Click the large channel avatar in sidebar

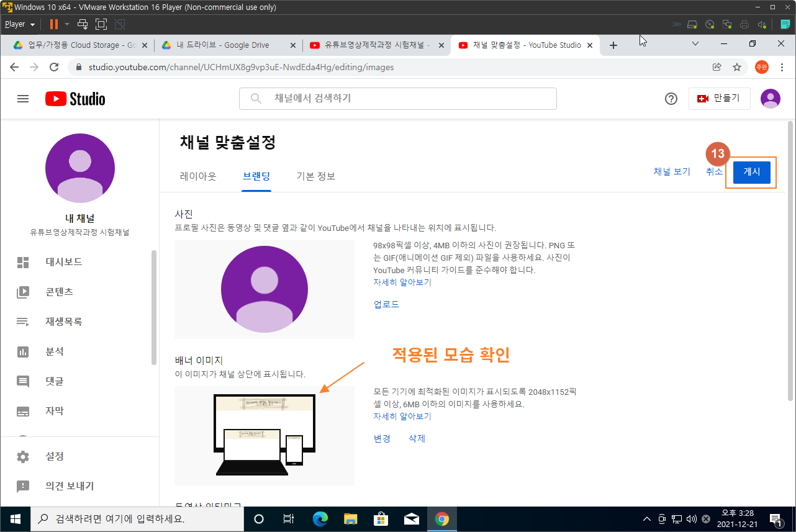click(80, 168)
